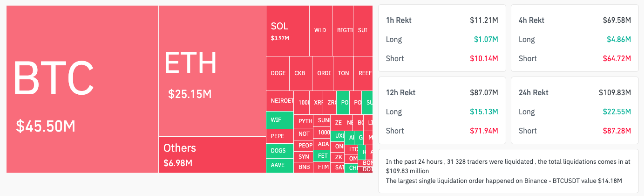The image size is (644, 196).
Task: Select the green FET tile
Action: [x=322, y=156]
